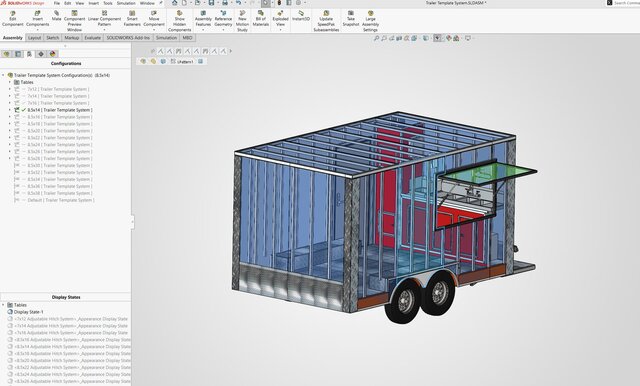This screenshot has height=386, width=640.
Task: Create a New Motion Study
Action: (242, 21)
